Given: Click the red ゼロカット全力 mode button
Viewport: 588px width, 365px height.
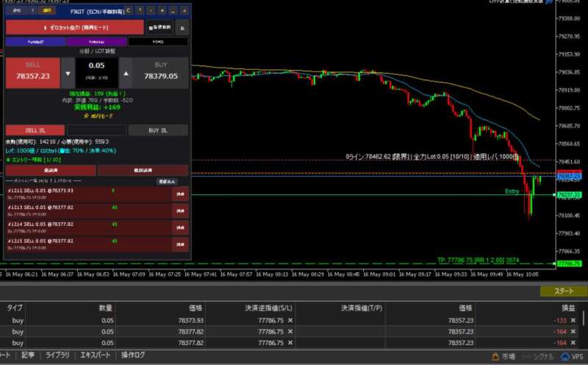Looking at the screenshot, I should (75, 27).
